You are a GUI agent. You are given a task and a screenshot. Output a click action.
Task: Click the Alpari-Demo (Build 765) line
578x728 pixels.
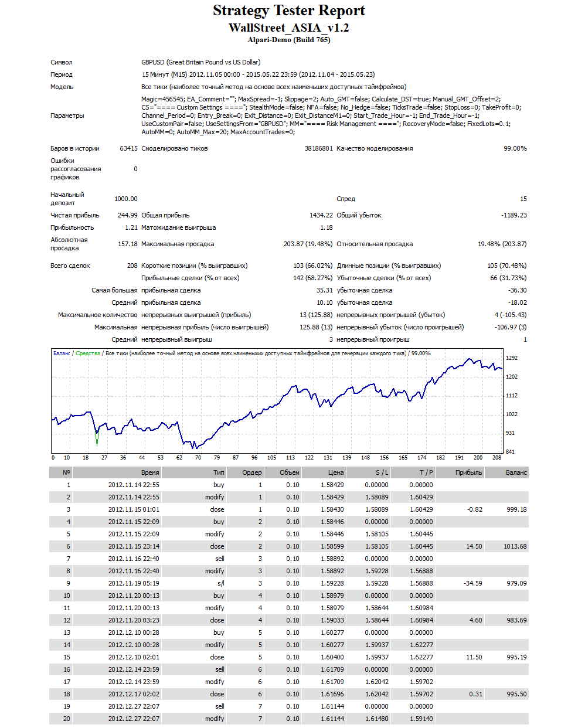pos(289,40)
